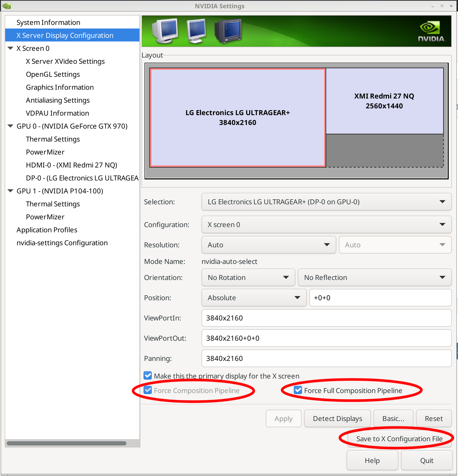458x476 pixels.
Task: Click the Reset button
Action: [434, 418]
